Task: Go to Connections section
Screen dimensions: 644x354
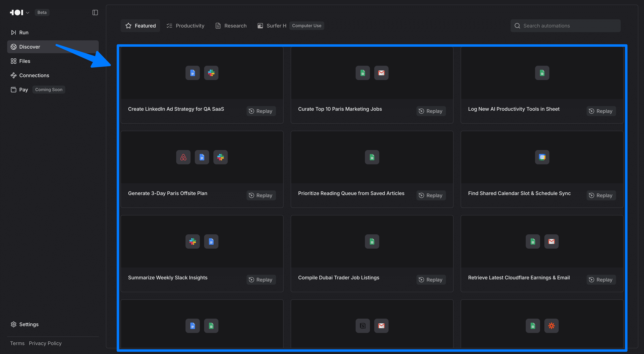Action: pos(34,75)
